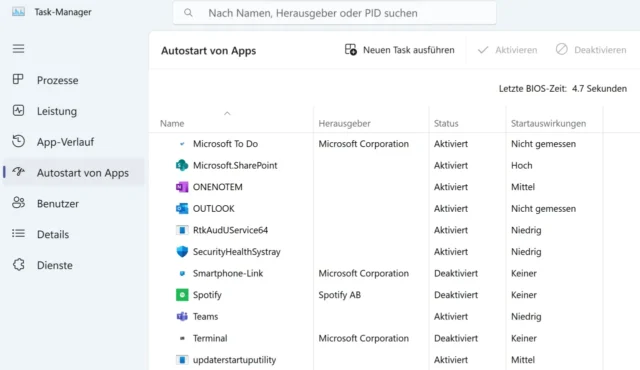Sort by the Herausgeber column header
The image size is (640, 370).
click(344, 123)
